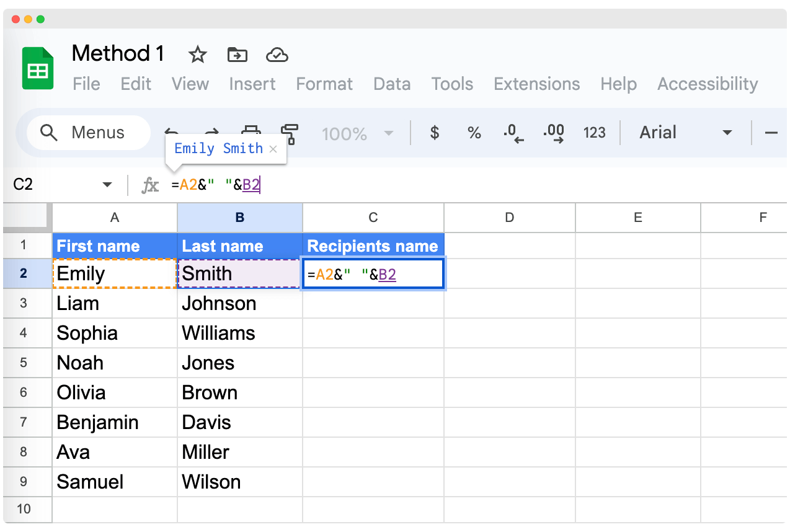This screenshot has height=532, width=790.
Task: Open the name box dropdown next to C2
Action: (107, 184)
